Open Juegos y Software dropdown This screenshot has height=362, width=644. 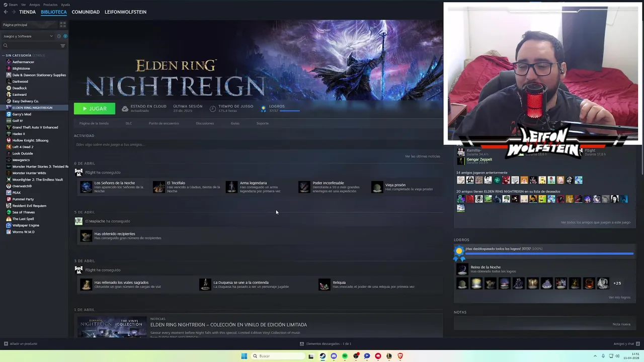[x=28, y=36]
